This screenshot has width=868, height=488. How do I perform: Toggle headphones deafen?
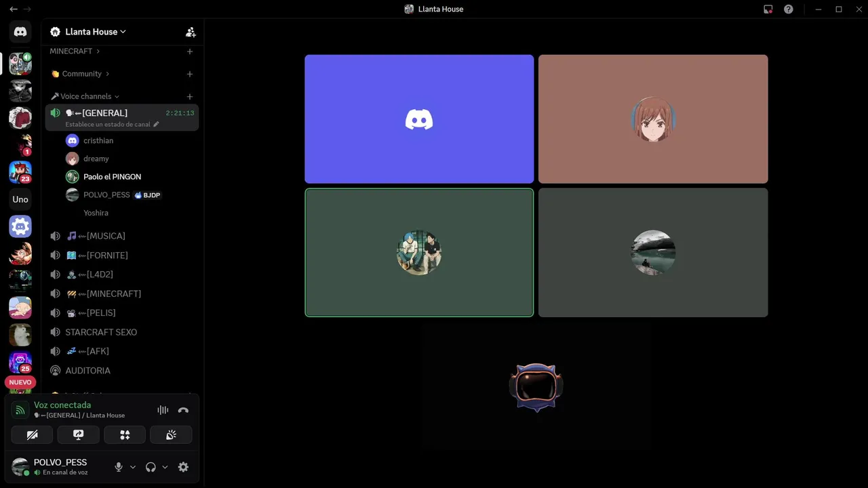(151, 467)
